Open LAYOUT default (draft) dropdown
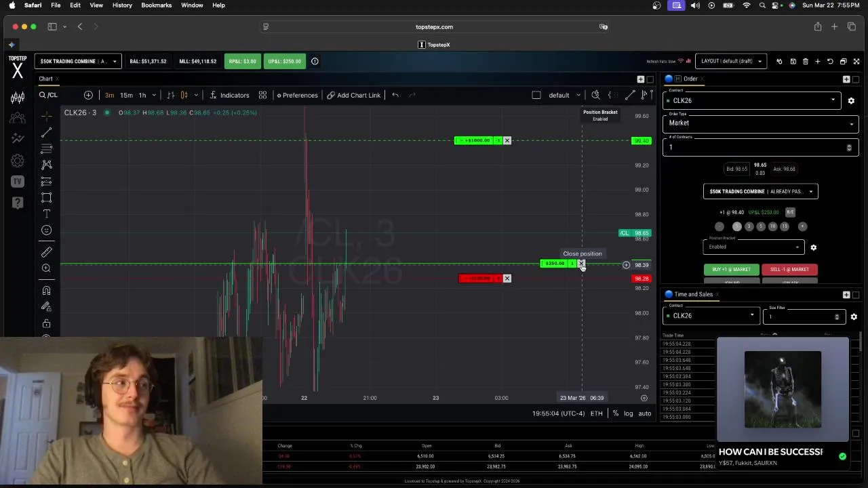Screen dimensions: 868x488 [732, 61]
